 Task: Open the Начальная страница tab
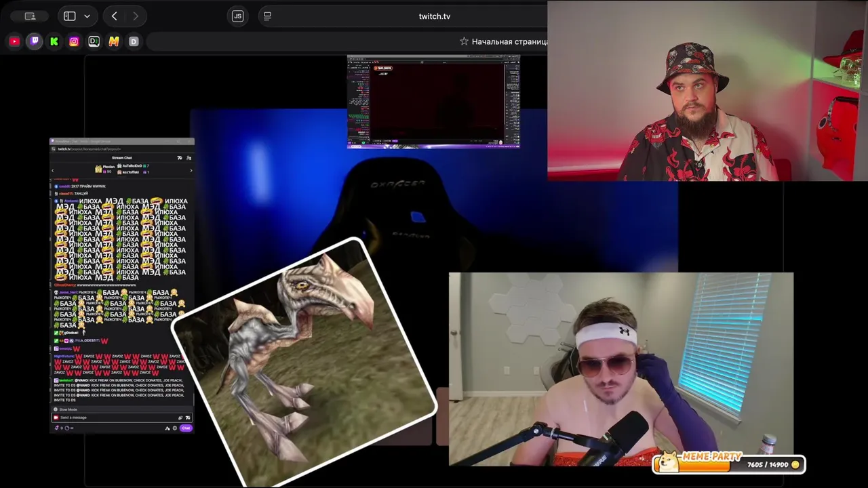[504, 41]
